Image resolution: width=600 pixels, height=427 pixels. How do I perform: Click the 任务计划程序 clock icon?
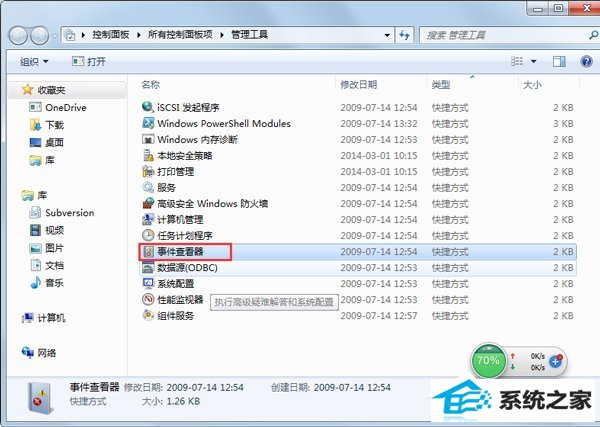click(148, 235)
